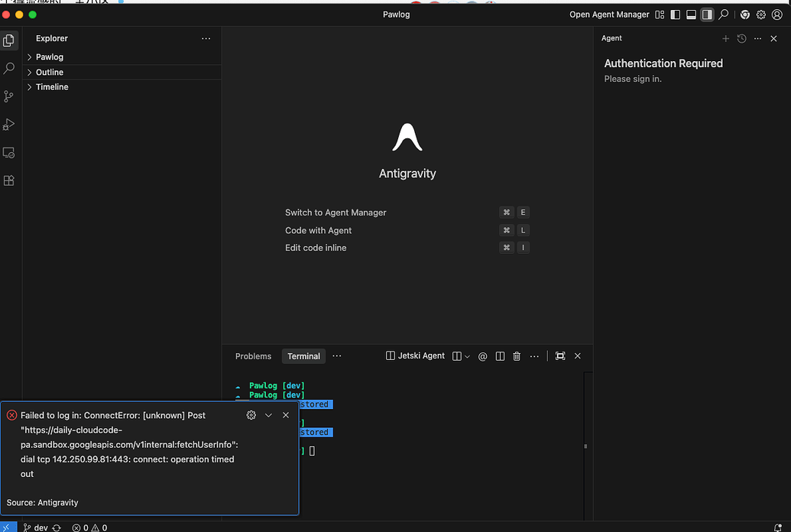Open the Extensions view in activity bar
The width and height of the screenshot is (791, 532).
tap(8, 180)
